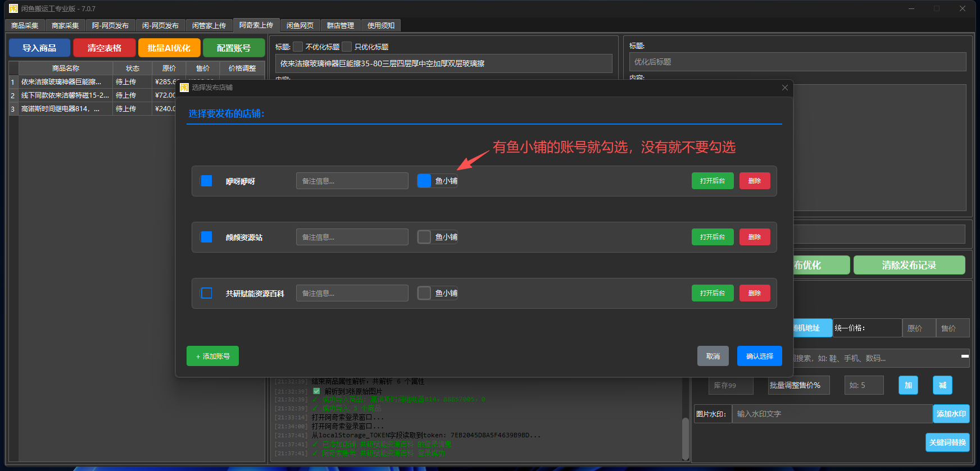Switch to the 闲管家上传 tab
The width and height of the screenshot is (980, 471).
point(208,26)
